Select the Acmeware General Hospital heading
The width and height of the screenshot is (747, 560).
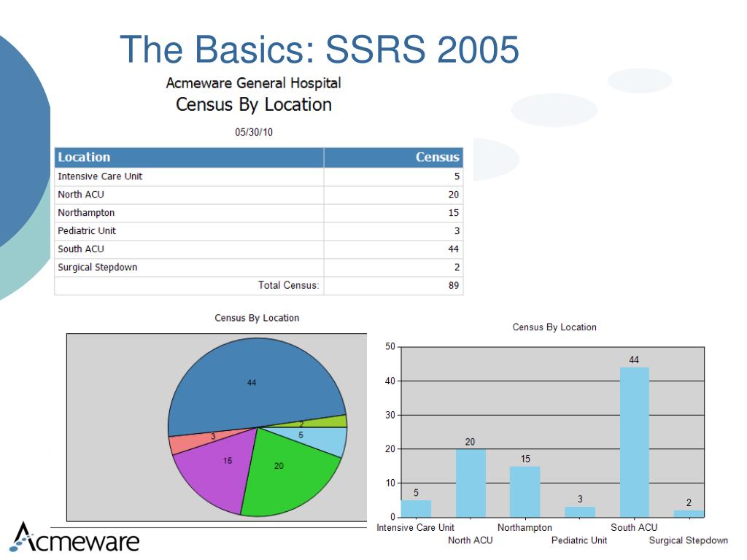pos(253,83)
